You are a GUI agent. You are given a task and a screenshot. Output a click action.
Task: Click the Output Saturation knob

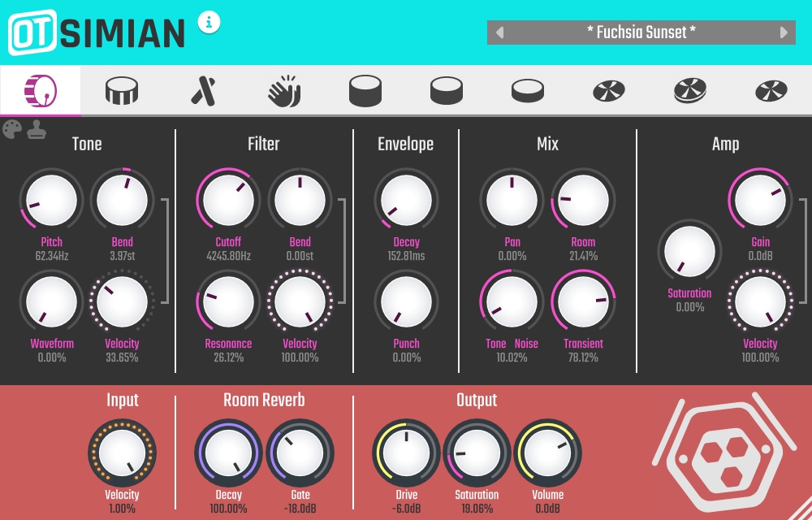477,453
